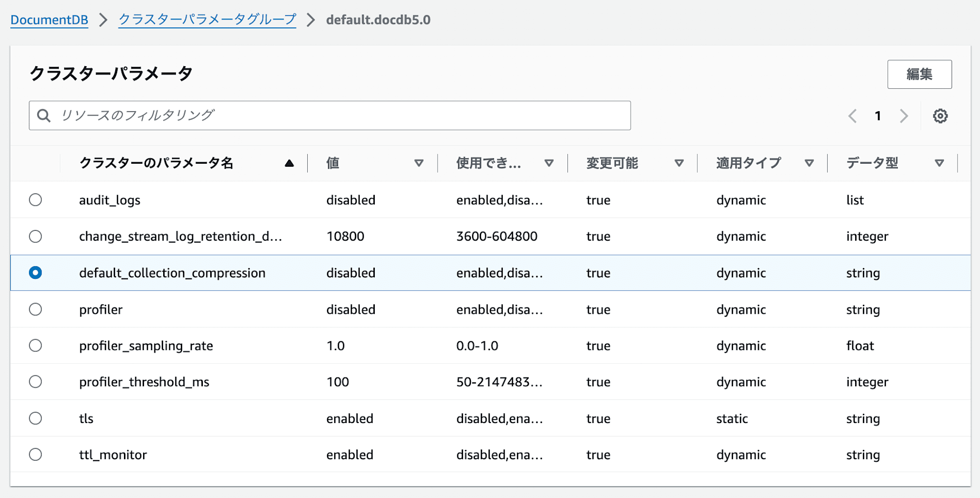
Task: Go to the previous page arrow
Action: (853, 116)
